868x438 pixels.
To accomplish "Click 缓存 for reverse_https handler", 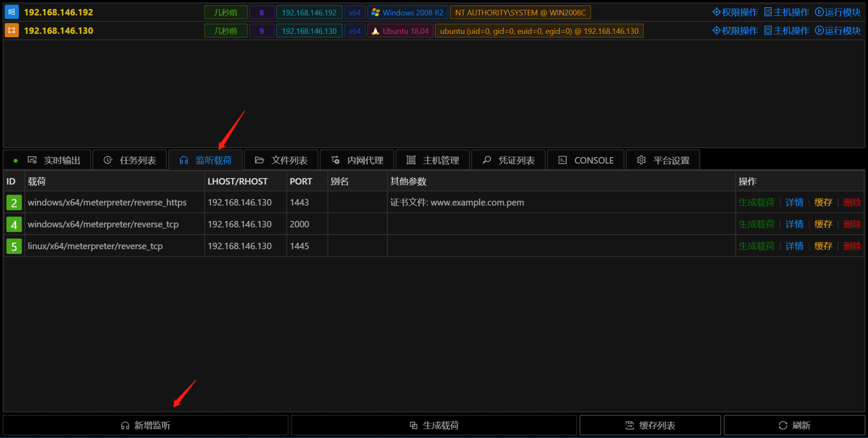I will click(x=823, y=203).
